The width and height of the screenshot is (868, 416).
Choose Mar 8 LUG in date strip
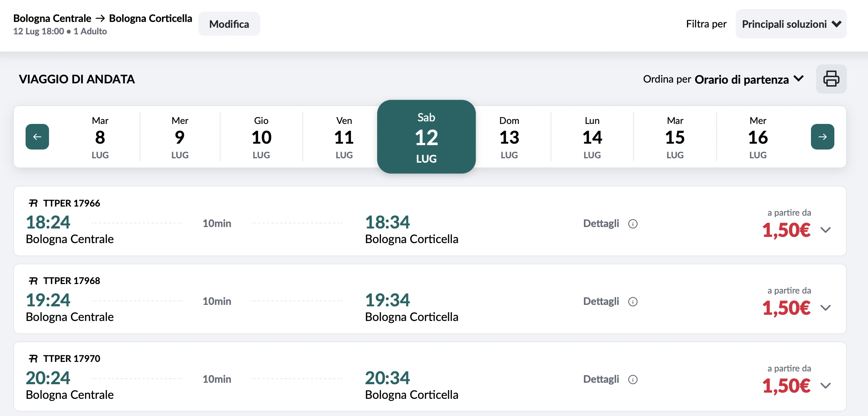(x=100, y=137)
